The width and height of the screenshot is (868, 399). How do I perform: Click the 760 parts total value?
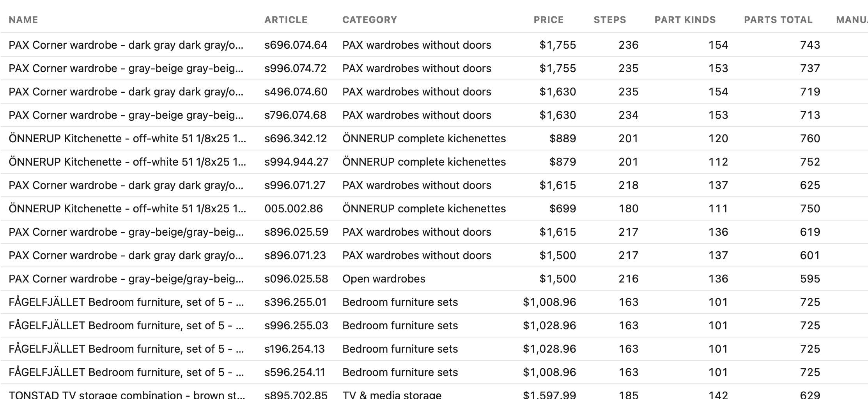tap(810, 139)
